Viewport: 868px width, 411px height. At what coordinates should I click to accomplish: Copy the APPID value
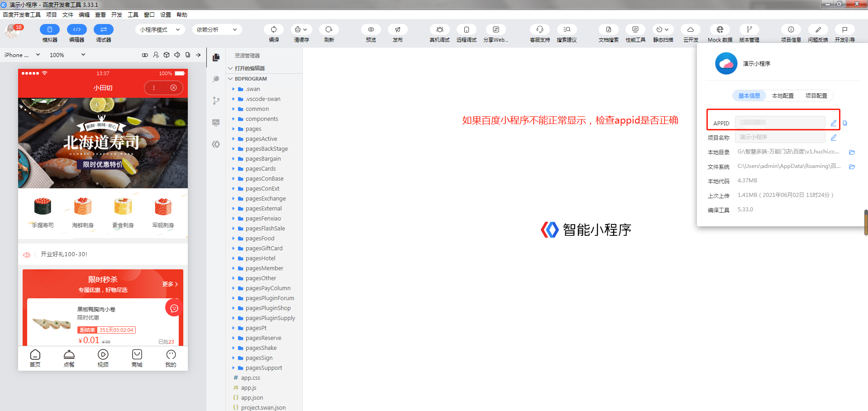845,123
